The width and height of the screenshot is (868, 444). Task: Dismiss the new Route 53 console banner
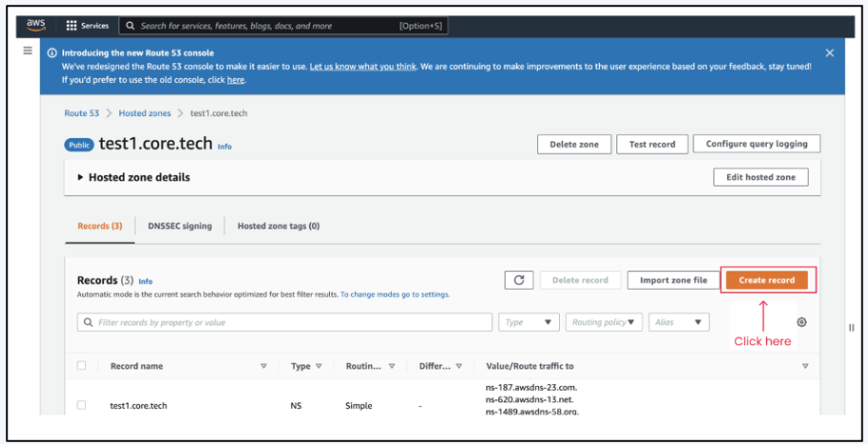click(x=829, y=53)
